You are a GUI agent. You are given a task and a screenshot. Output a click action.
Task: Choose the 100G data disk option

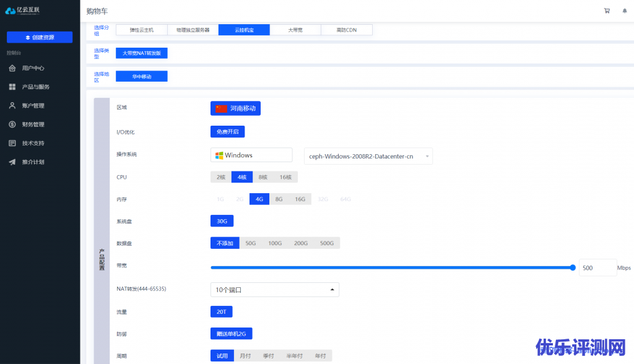pos(275,243)
